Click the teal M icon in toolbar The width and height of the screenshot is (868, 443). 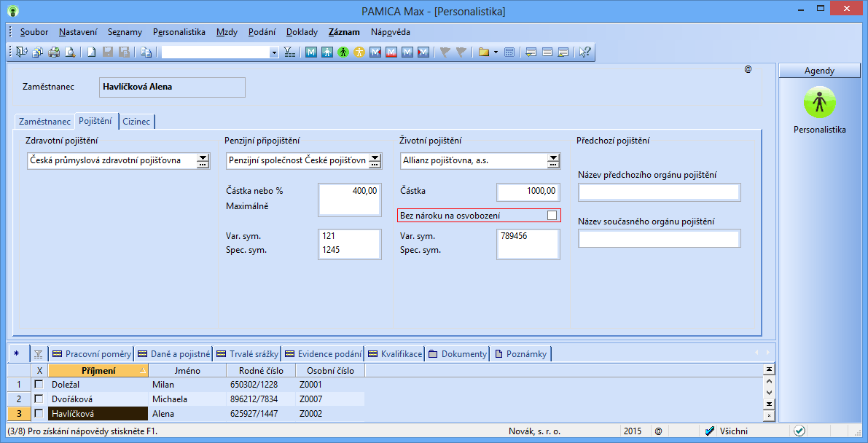[312, 52]
